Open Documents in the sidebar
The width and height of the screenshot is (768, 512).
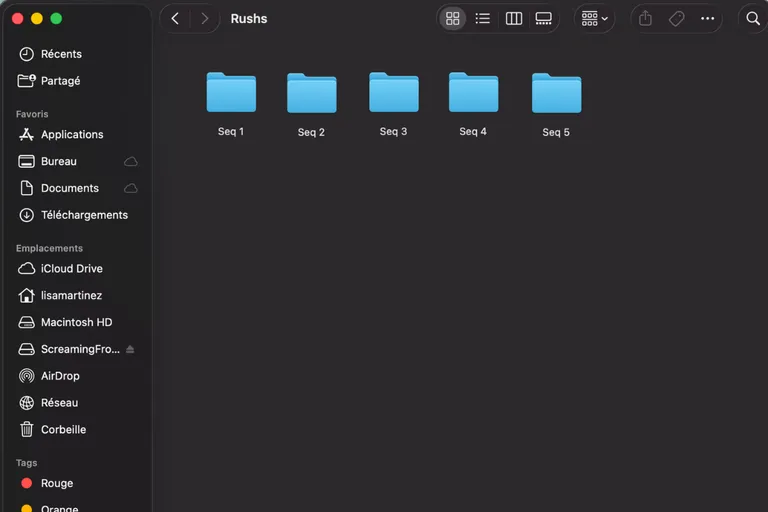coord(77,188)
